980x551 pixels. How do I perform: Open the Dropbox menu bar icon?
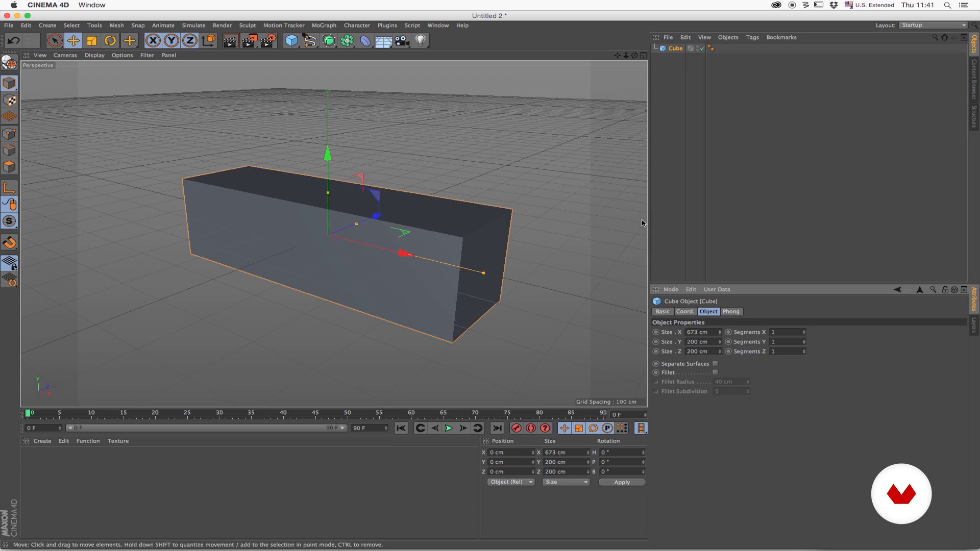click(834, 5)
